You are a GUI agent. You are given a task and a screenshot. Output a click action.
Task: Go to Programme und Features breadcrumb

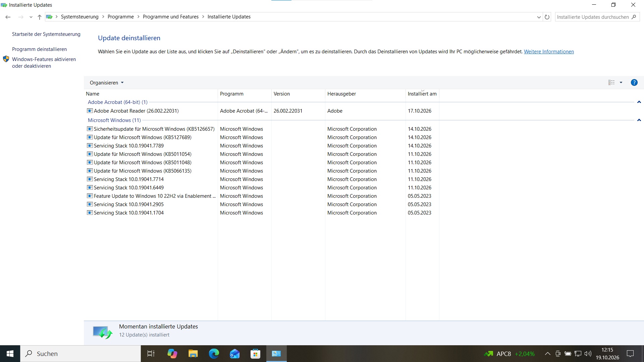point(170,17)
